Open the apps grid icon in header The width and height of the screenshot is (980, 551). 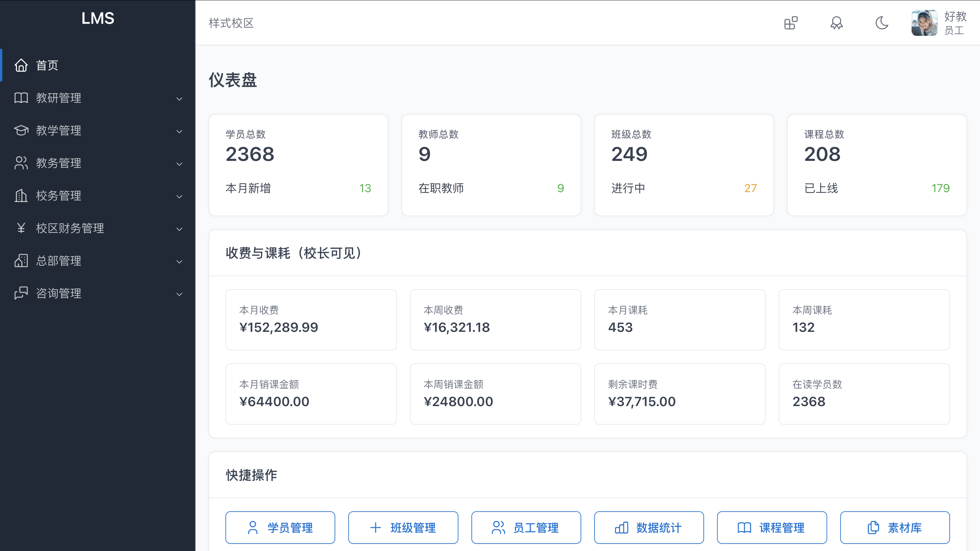tap(790, 23)
